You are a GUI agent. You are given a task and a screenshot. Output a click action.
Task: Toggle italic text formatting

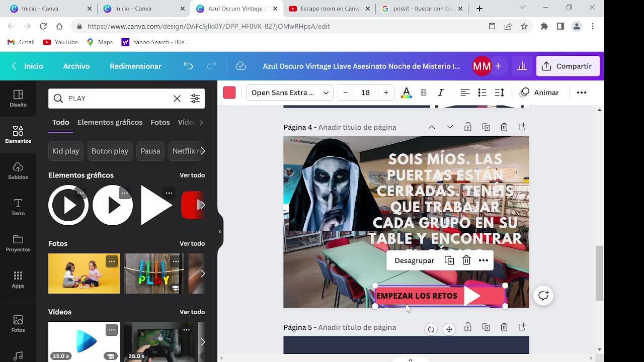(x=440, y=93)
